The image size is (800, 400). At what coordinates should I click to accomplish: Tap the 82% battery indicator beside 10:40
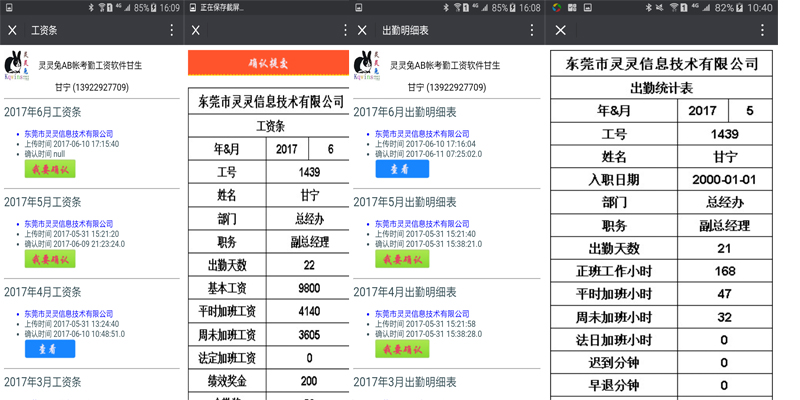tap(731, 8)
